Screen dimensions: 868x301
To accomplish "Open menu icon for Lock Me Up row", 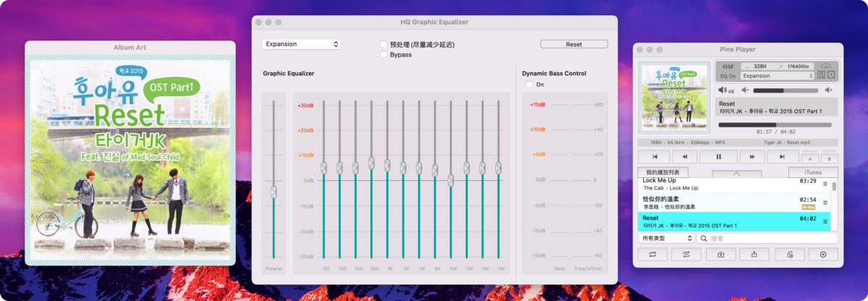I will click(x=825, y=184).
